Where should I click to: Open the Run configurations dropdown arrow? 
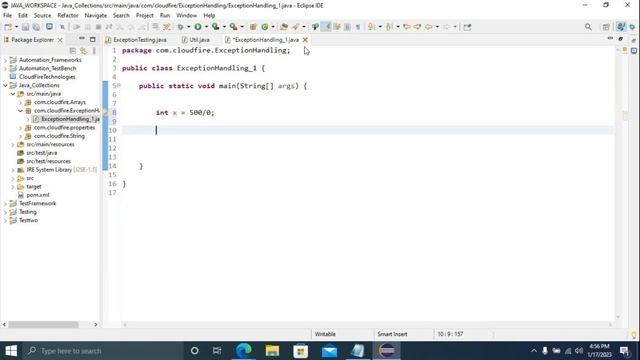(x=206, y=27)
